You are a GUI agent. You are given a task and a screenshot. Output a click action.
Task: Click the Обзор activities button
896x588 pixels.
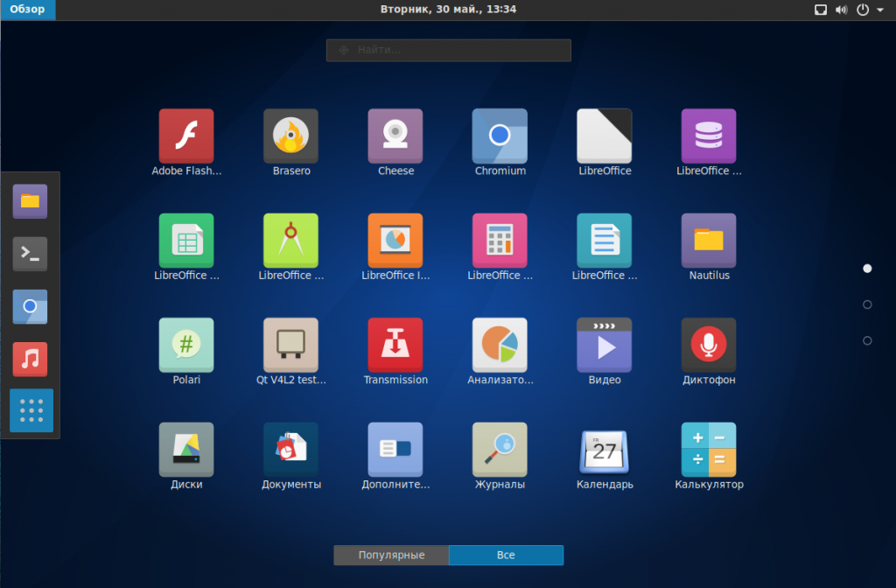pos(27,10)
